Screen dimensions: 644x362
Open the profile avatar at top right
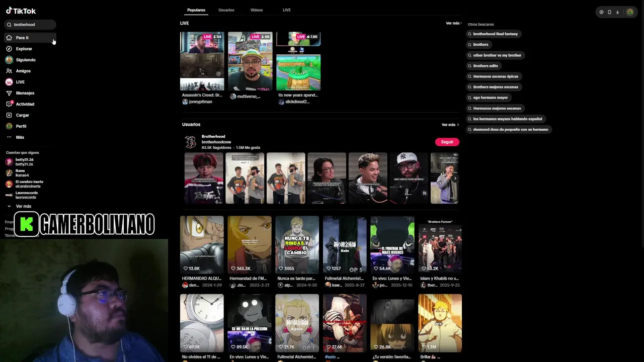coord(630,12)
